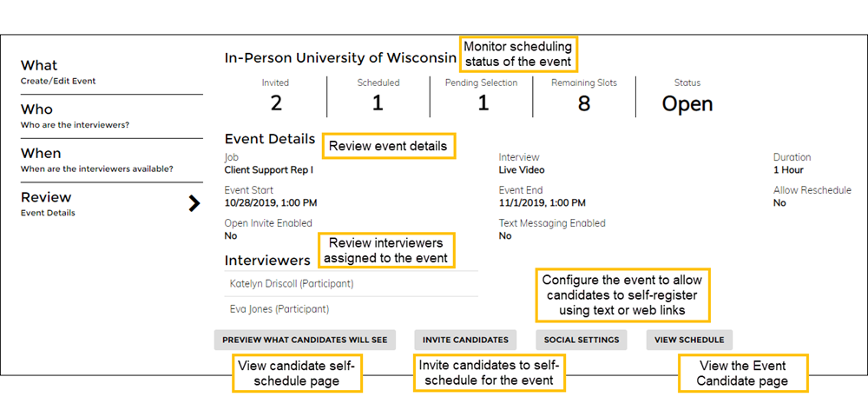This screenshot has width=868, height=410.
Task: Click the Open status indicator
Action: coord(687,103)
